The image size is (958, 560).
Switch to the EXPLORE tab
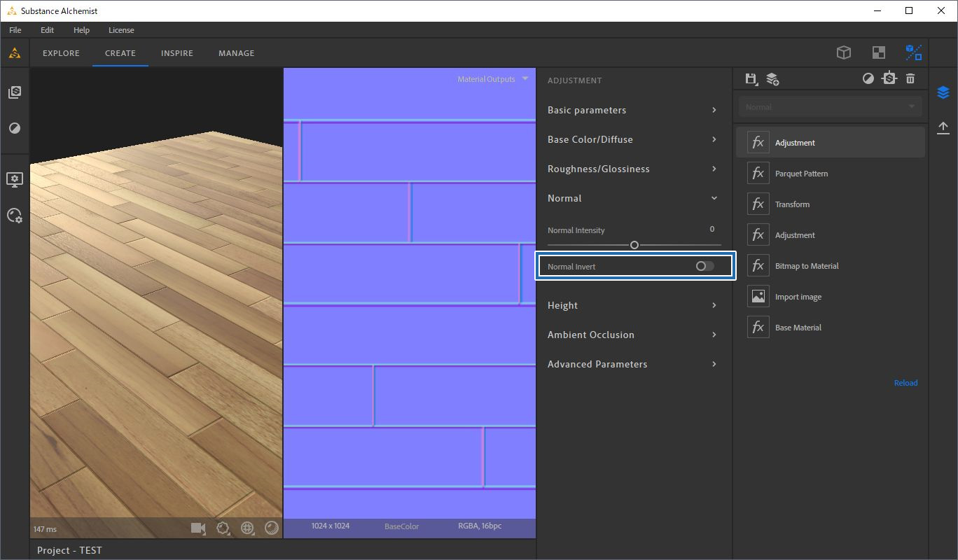coord(61,53)
